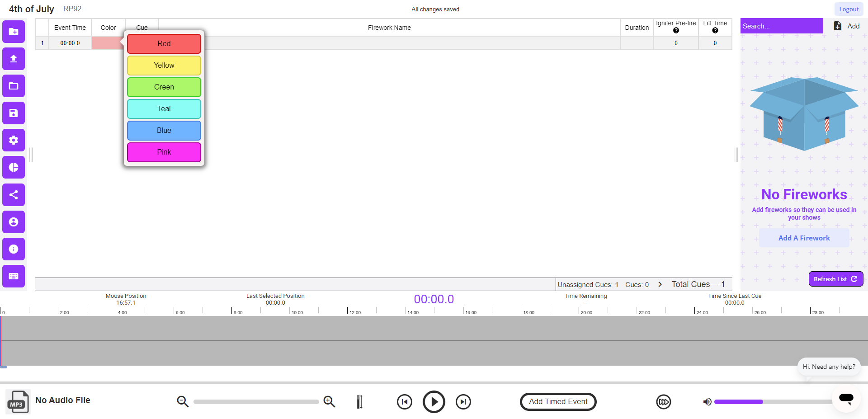
Task: Open the info icon in the sidebar
Action: coord(14,249)
